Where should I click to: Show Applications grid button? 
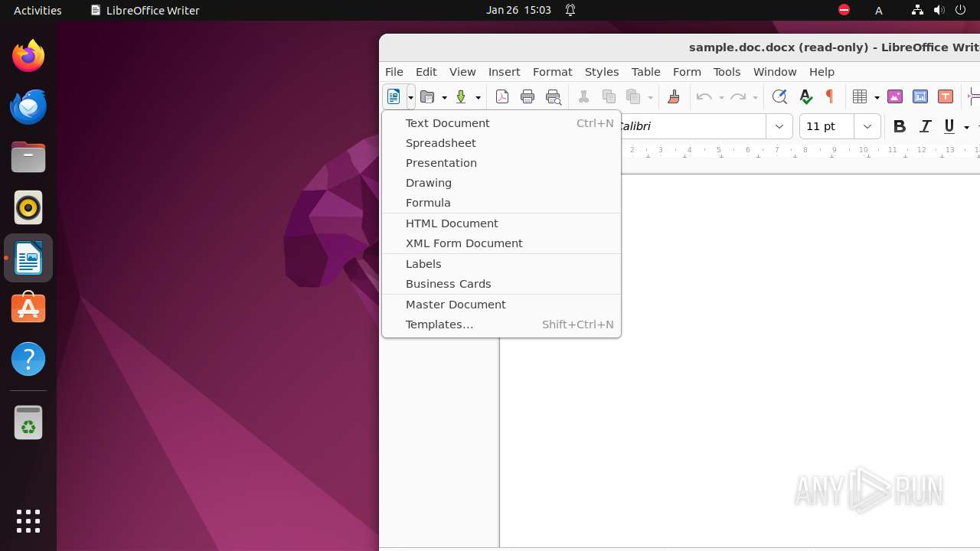tap(28, 521)
